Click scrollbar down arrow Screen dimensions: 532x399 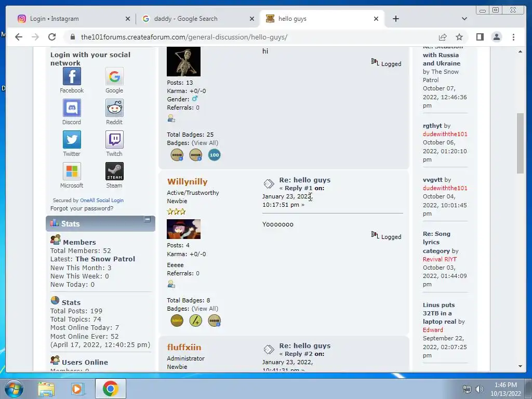[x=520, y=366]
